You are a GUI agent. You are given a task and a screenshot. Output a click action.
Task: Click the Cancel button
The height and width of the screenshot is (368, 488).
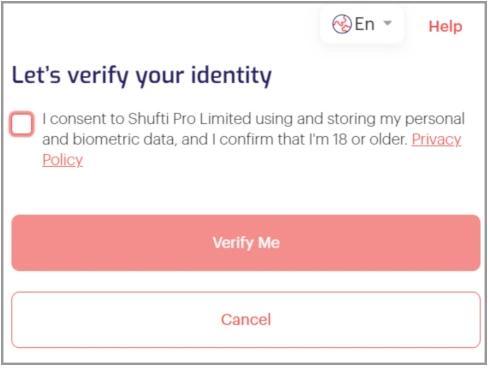point(246,320)
